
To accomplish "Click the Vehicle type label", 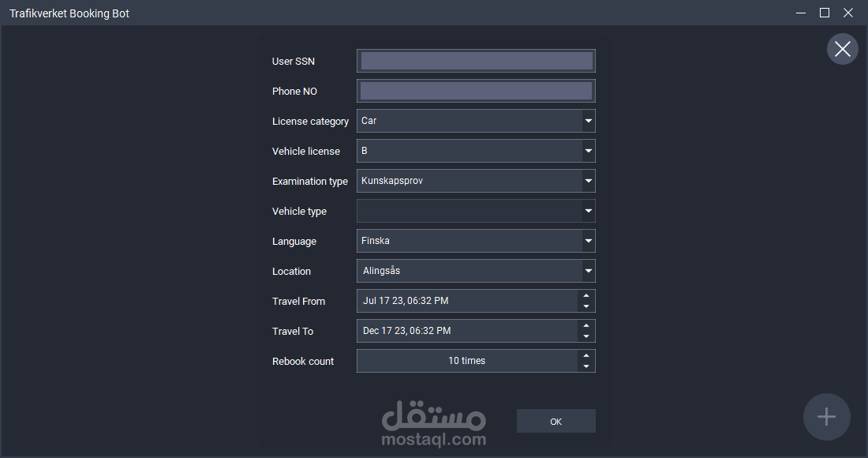I will [300, 211].
